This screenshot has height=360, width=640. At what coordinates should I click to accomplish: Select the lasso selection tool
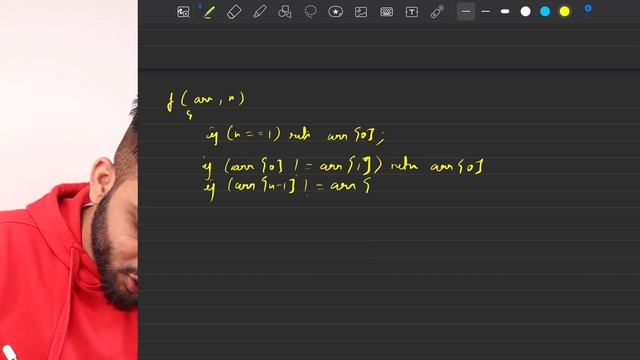pos(310,12)
